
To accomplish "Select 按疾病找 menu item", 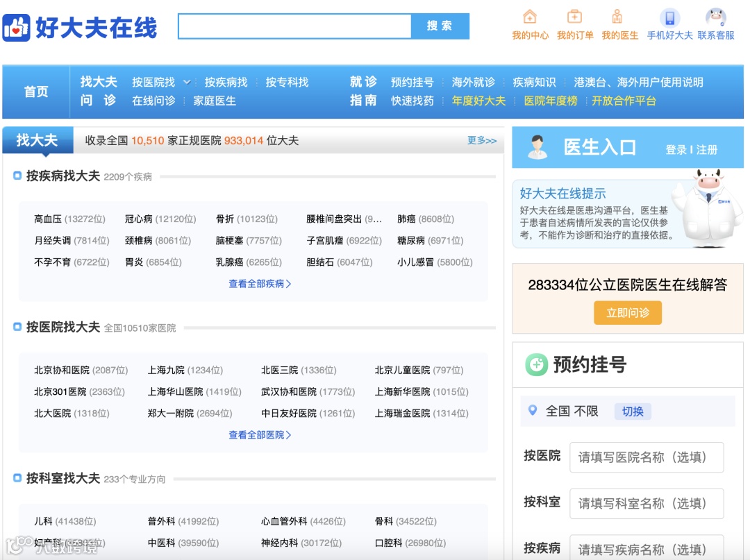I will (226, 82).
